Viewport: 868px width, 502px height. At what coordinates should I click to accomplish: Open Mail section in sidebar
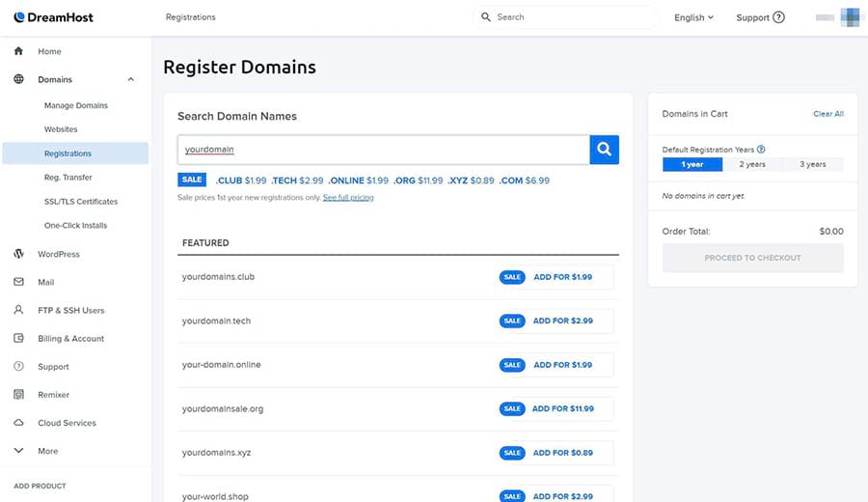[46, 282]
